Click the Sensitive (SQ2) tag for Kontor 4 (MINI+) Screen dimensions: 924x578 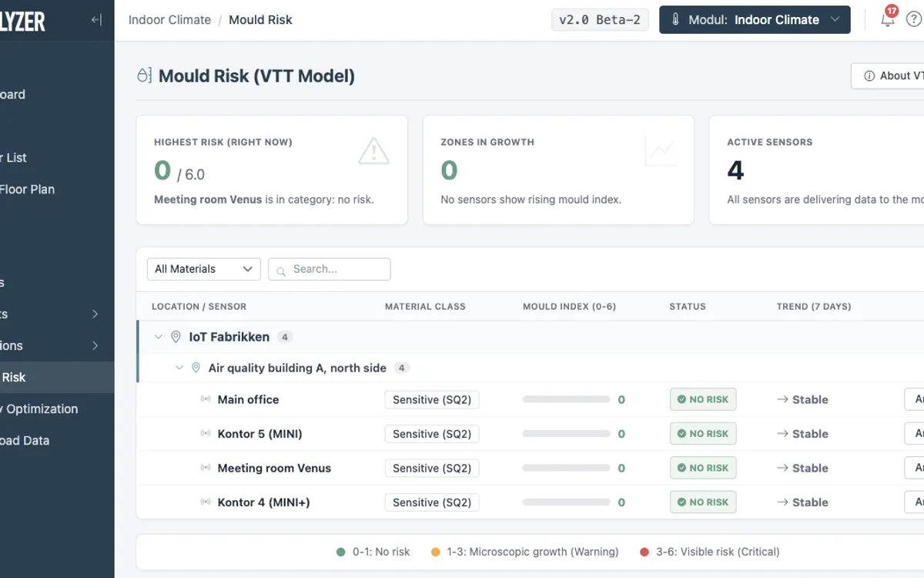(x=432, y=502)
